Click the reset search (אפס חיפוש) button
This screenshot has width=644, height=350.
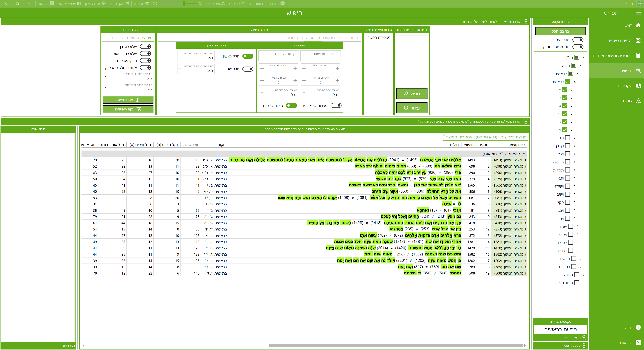point(128,100)
